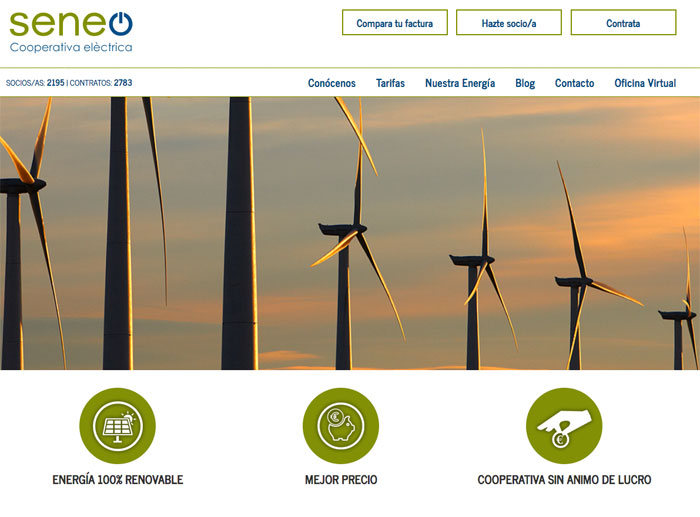Viewport: 700px width, 517px height.
Task: Go to Oficina Virtual
Action: point(645,83)
